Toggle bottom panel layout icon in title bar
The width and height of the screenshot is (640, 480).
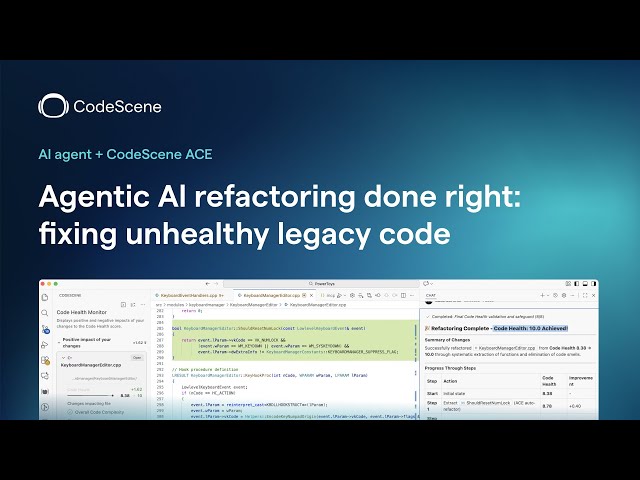[x=585, y=284]
